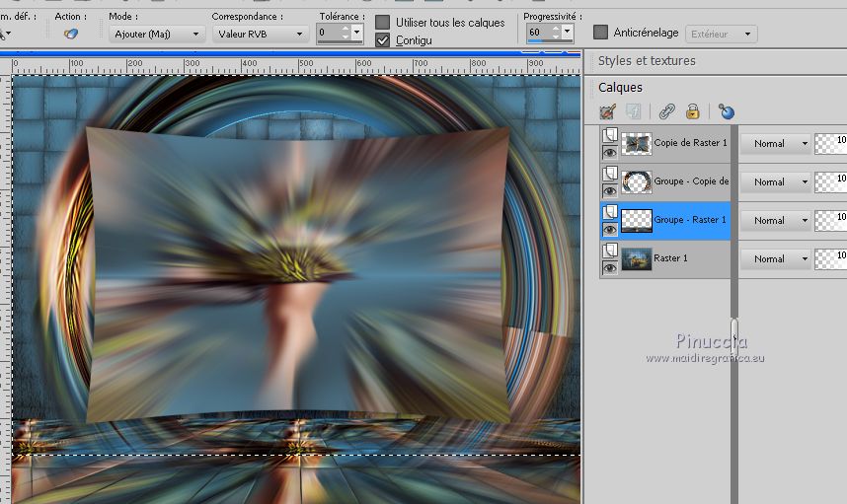Enable Utiliser tous les calques checkbox

pyautogui.click(x=383, y=22)
